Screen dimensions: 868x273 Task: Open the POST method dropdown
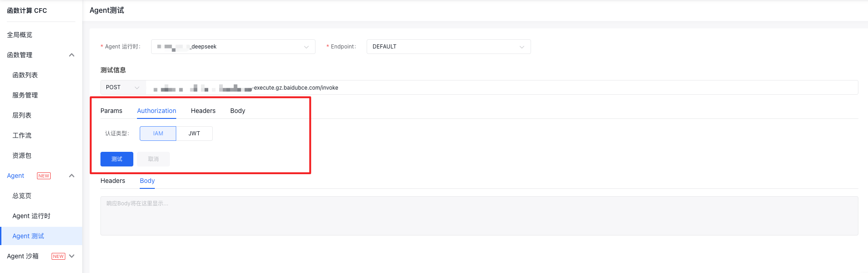point(122,87)
